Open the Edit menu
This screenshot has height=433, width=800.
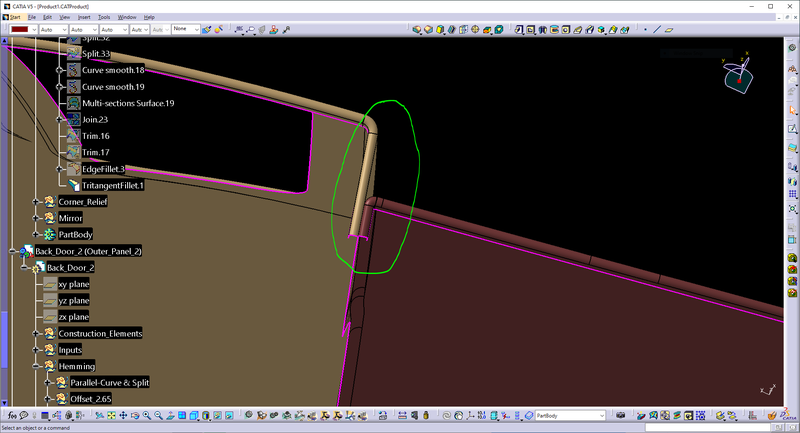[47, 17]
